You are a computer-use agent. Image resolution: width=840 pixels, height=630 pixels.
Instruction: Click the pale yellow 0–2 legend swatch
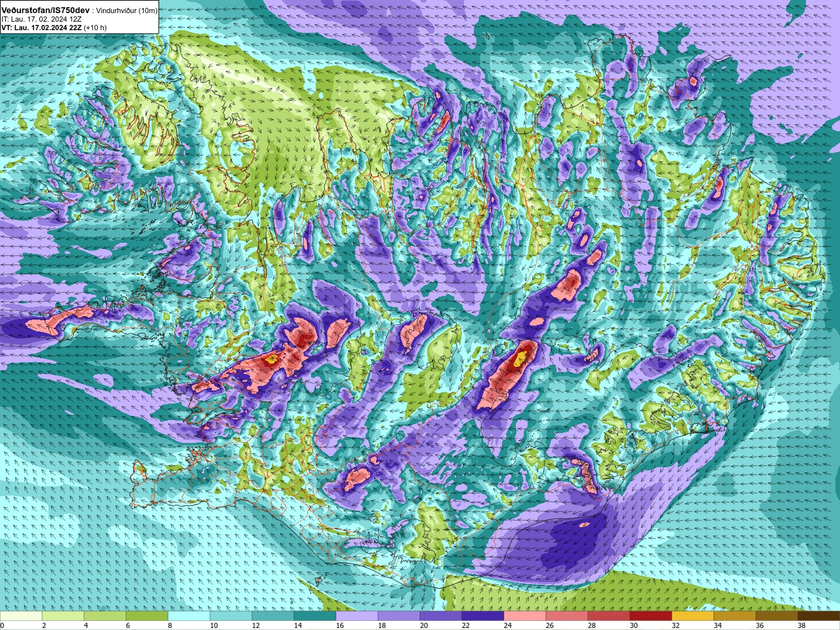(21, 617)
